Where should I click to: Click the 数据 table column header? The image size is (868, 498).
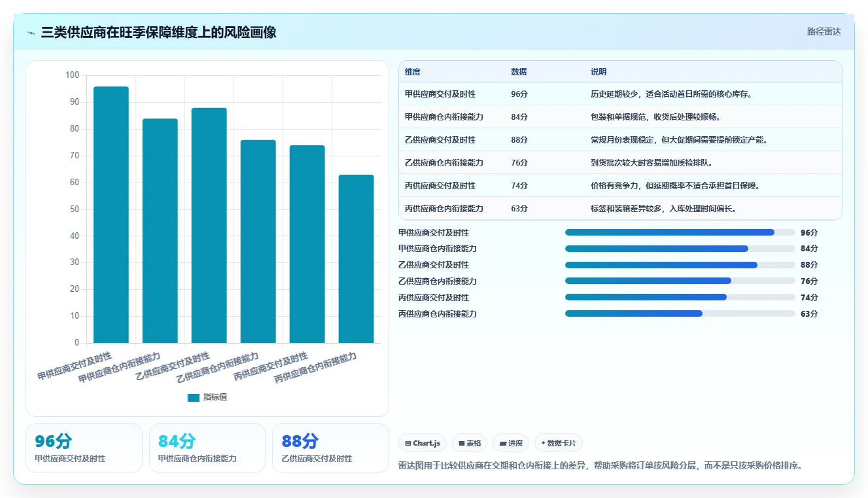pos(519,72)
